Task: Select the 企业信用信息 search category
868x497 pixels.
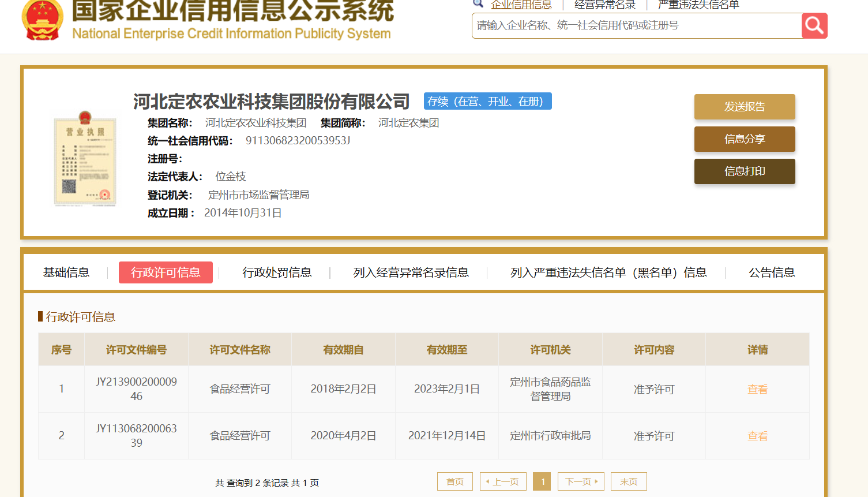Action: (521, 5)
